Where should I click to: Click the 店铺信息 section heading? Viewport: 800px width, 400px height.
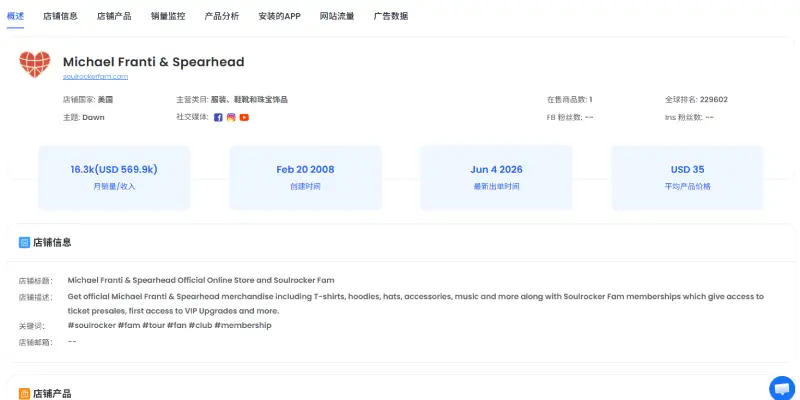coord(52,242)
